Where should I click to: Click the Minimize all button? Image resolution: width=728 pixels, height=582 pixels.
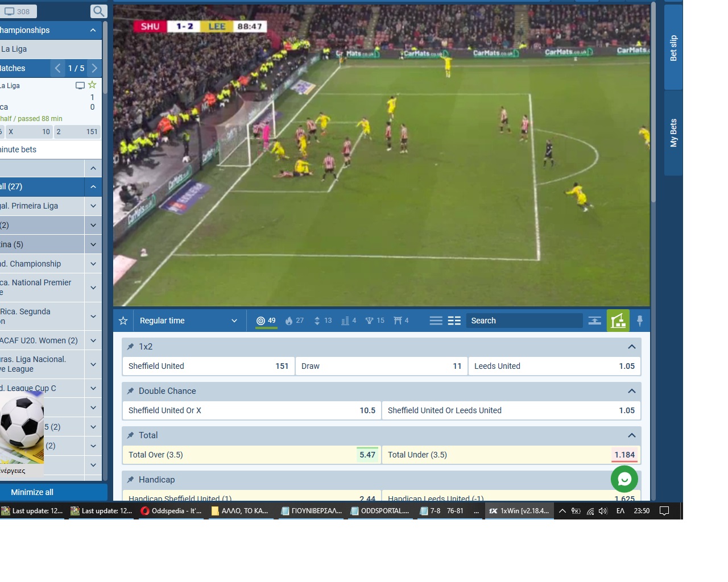click(x=32, y=492)
